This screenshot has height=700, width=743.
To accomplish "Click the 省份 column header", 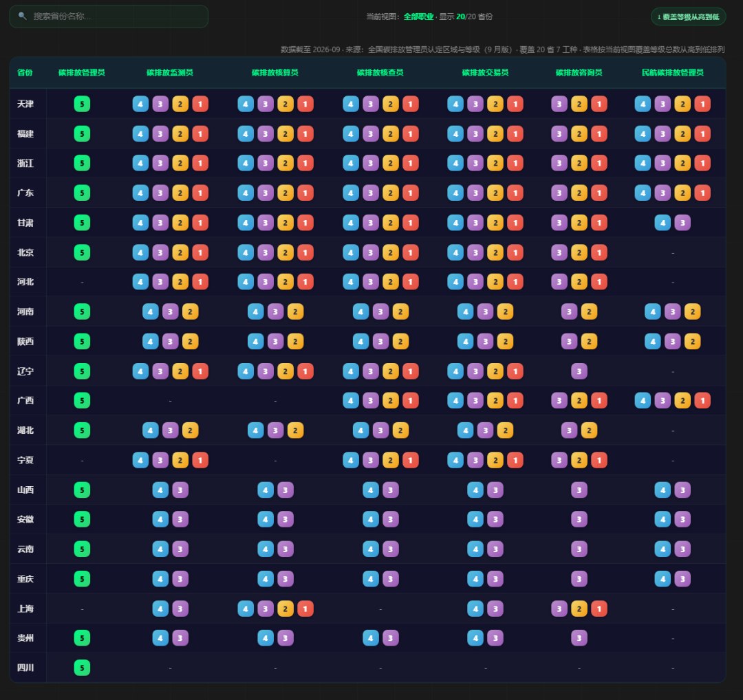I will [x=25, y=72].
